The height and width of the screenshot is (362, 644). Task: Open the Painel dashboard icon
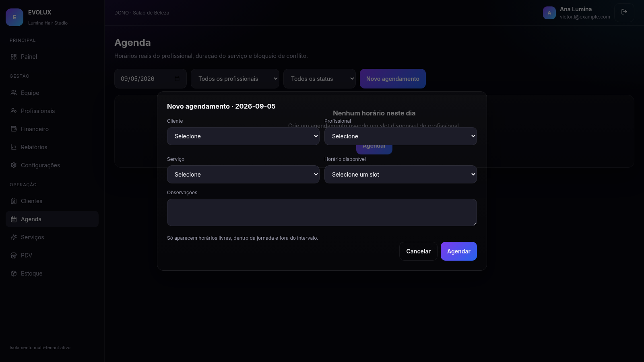pyautogui.click(x=14, y=57)
